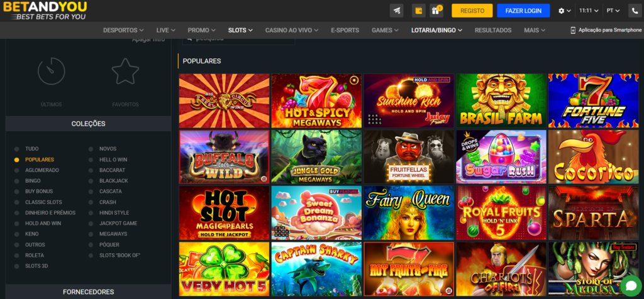
Task: Click the Registo button
Action: 472,11
